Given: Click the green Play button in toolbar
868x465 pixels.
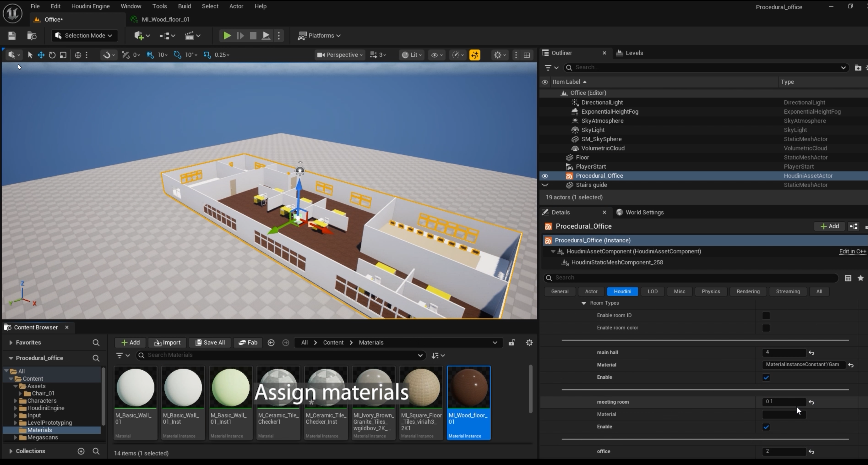Looking at the screenshot, I should 227,36.
